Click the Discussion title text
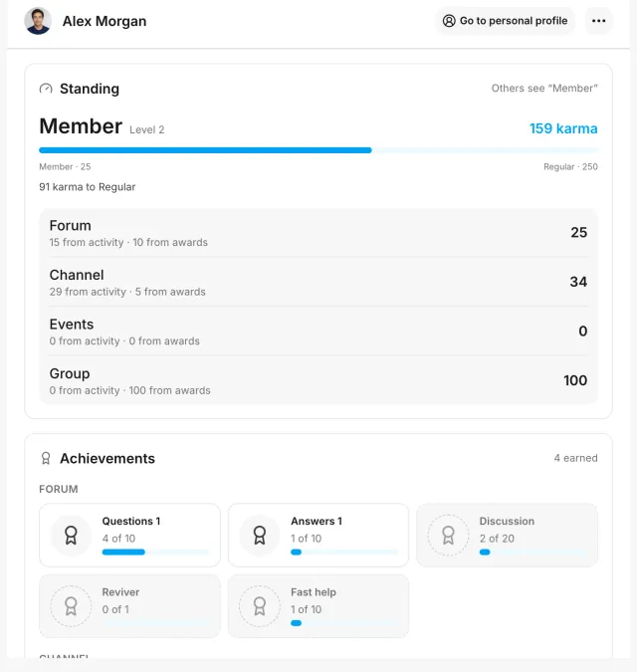 point(507,521)
